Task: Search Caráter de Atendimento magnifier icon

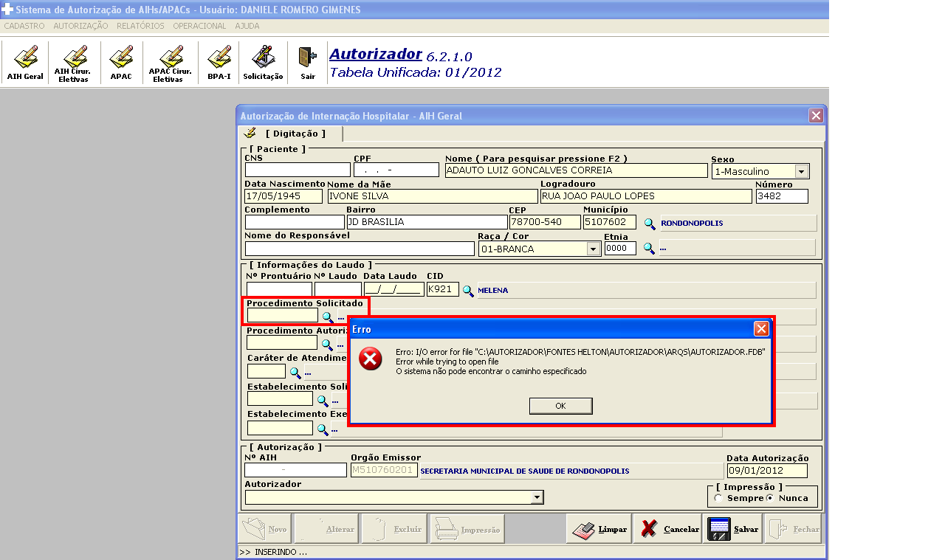Action: (x=295, y=373)
